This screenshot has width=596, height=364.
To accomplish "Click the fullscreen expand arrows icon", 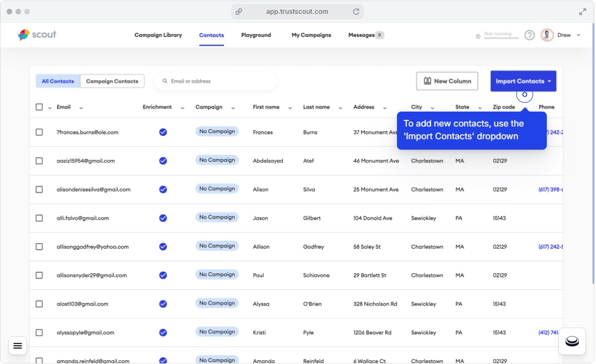I will (x=582, y=12).
